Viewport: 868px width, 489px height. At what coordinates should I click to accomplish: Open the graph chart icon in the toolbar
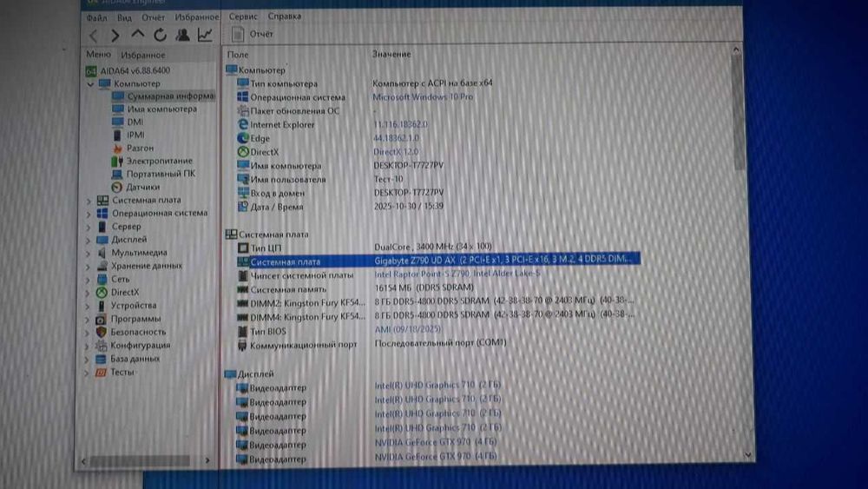coord(205,35)
